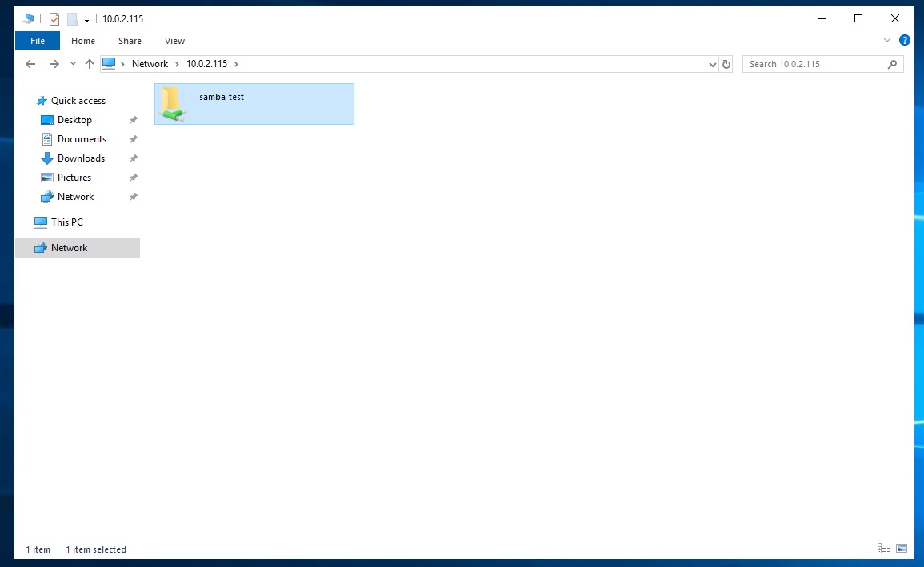
Task: Click the computer icon in address bar
Action: coord(109,63)
